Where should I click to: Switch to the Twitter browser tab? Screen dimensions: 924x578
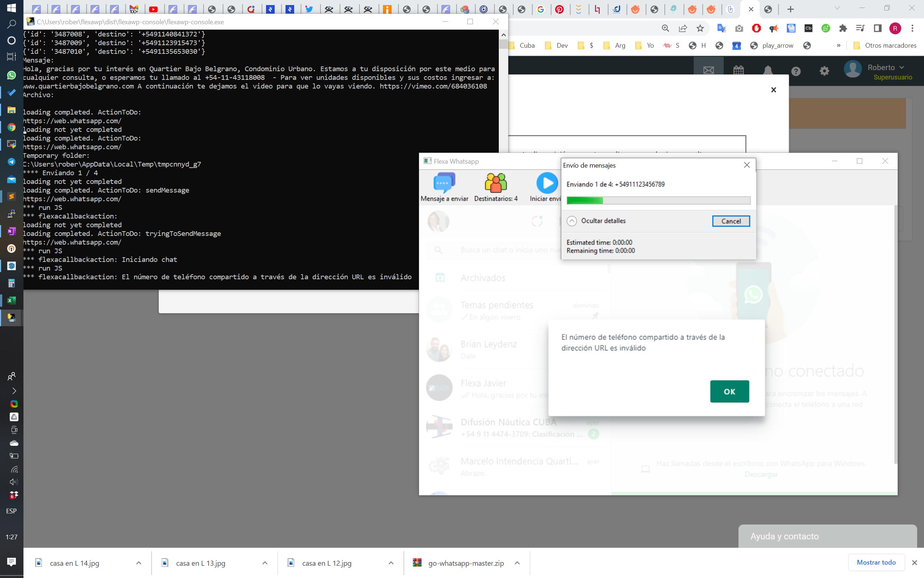[x=309, y=9]
